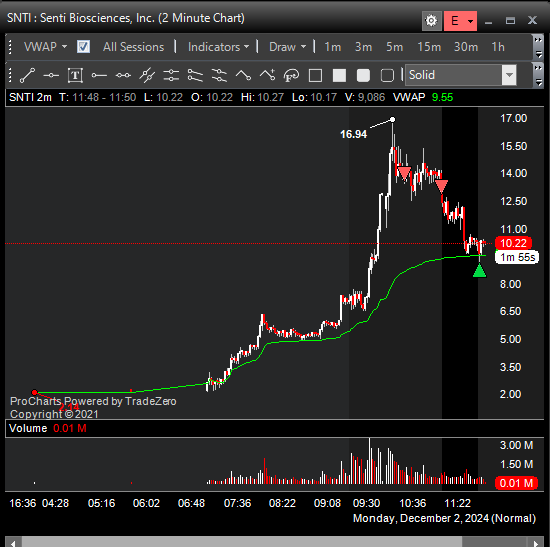Click the horizontal scrollbar right arrow
Screen dimensions: 550x547
tap(536, 543)
